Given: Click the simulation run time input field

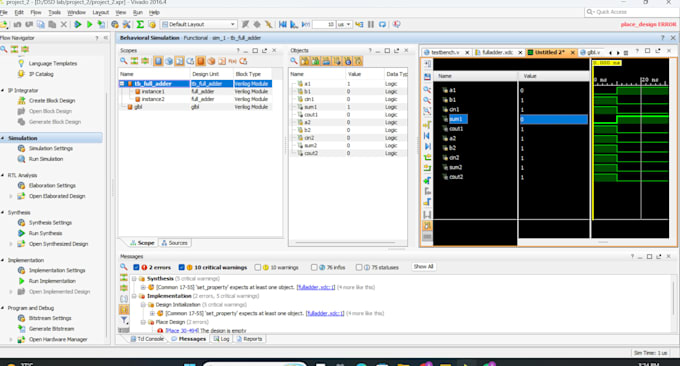Looking at the screenshot, I should [324, 25].
